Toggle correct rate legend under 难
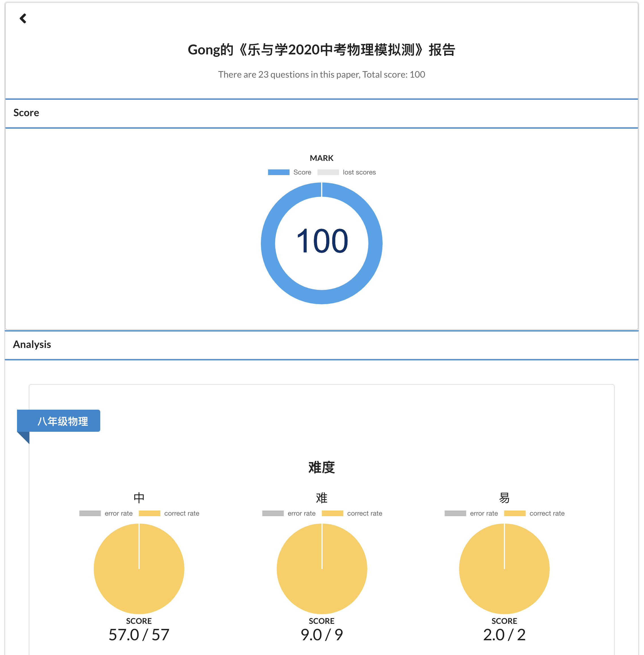Screen dimensions: 644x655 [364, 513]
